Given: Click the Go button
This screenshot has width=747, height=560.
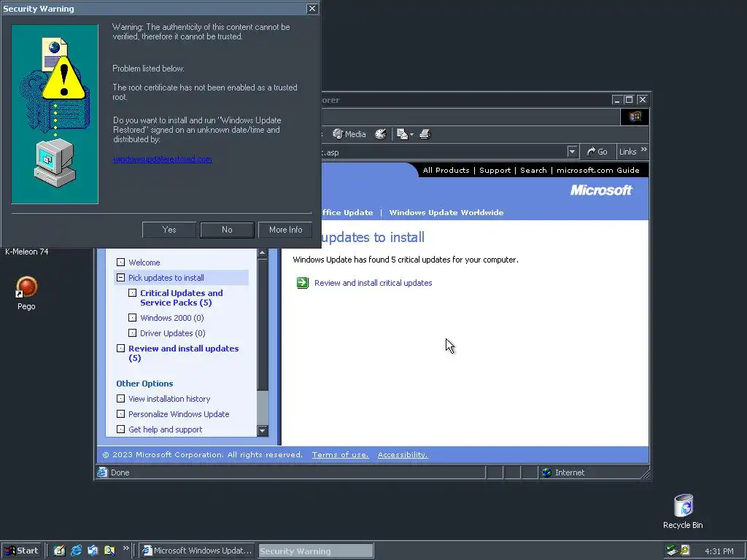Looking at the screenshot, I should [597, 152].
